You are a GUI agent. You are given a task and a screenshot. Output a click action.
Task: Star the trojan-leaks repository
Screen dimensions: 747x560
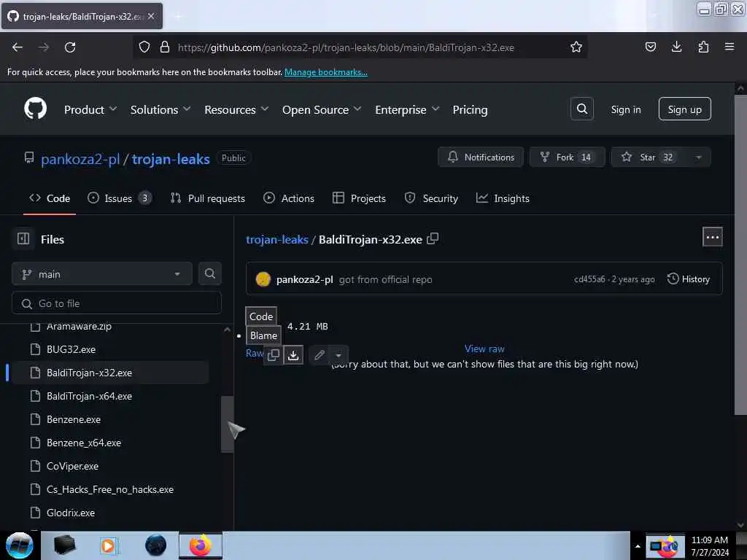coord(649,157)
